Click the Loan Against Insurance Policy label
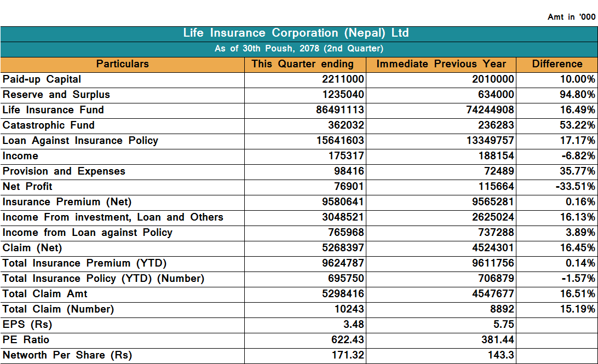Viewport: 598px width, 364px height. 81,141
